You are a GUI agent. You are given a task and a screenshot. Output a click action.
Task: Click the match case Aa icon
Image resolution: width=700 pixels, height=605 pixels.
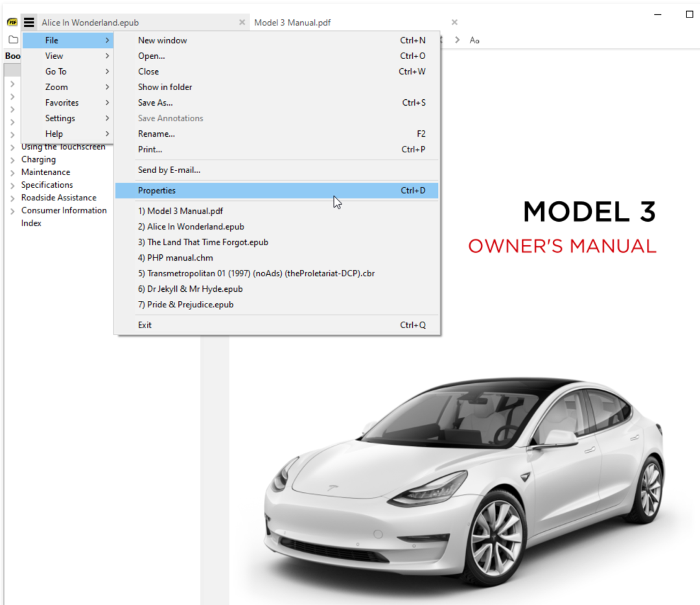click(x=474, y=40)
